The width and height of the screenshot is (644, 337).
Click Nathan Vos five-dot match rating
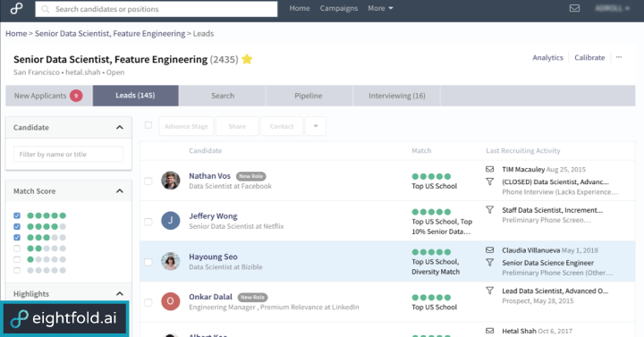[x=431, y=176]
